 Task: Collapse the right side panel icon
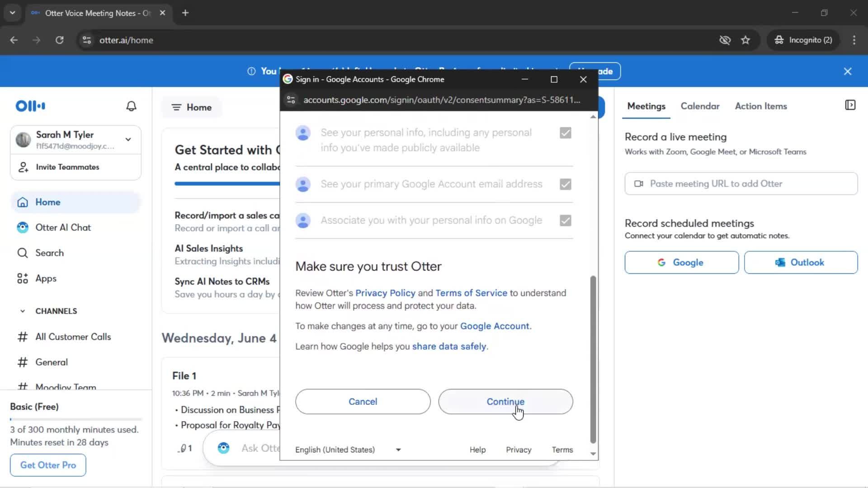(x=850, y=105)
